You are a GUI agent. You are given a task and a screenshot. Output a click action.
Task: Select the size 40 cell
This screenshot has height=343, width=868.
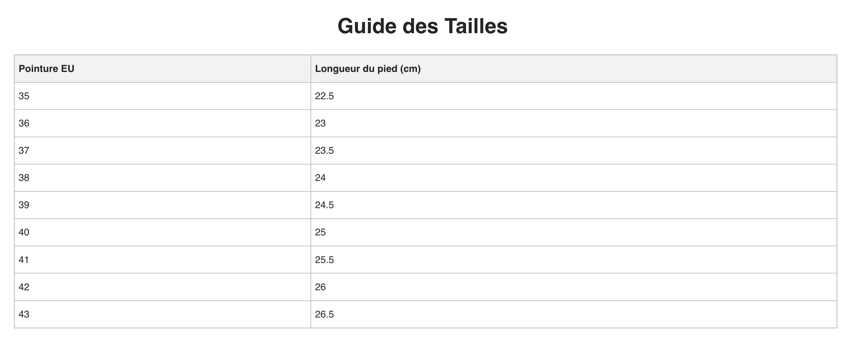coord(163,232)
